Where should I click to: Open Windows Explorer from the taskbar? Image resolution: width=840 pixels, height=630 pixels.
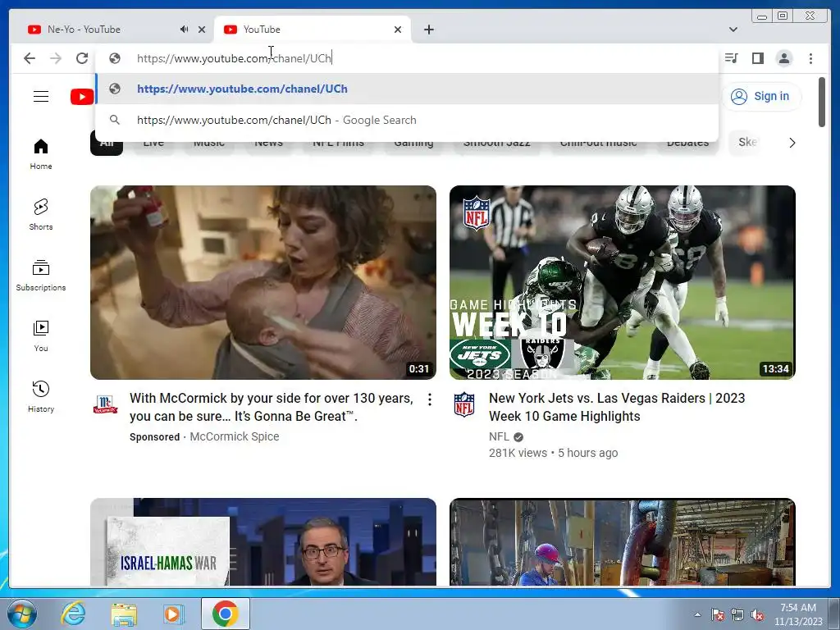[x=124, y=614]
